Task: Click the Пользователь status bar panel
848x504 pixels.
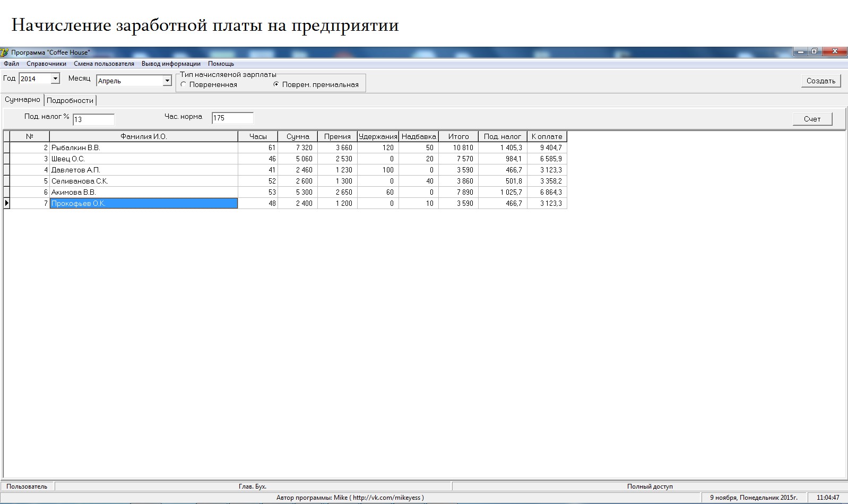Action: coord(27,486)
